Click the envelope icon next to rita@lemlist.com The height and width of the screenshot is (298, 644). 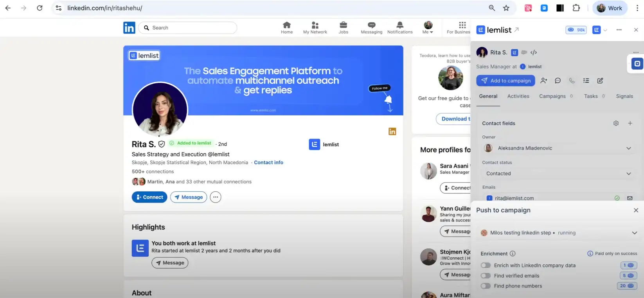coord(630,198)
